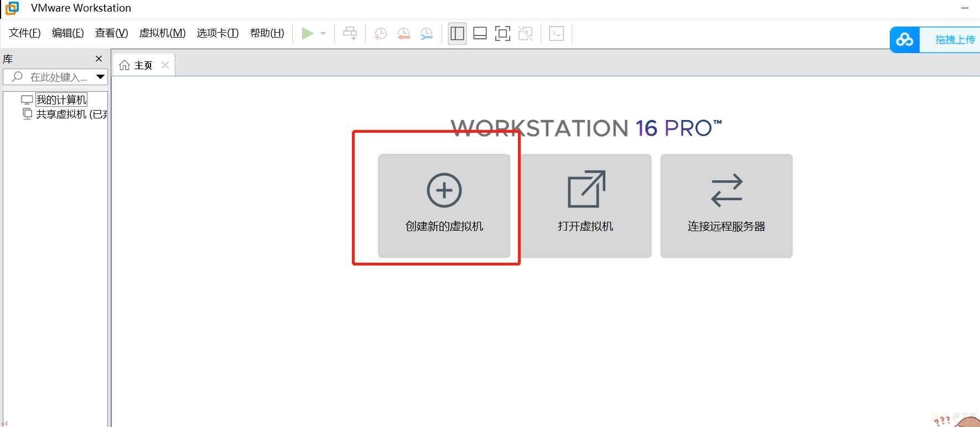Click the revert to snapshot icon

point(403,34)
